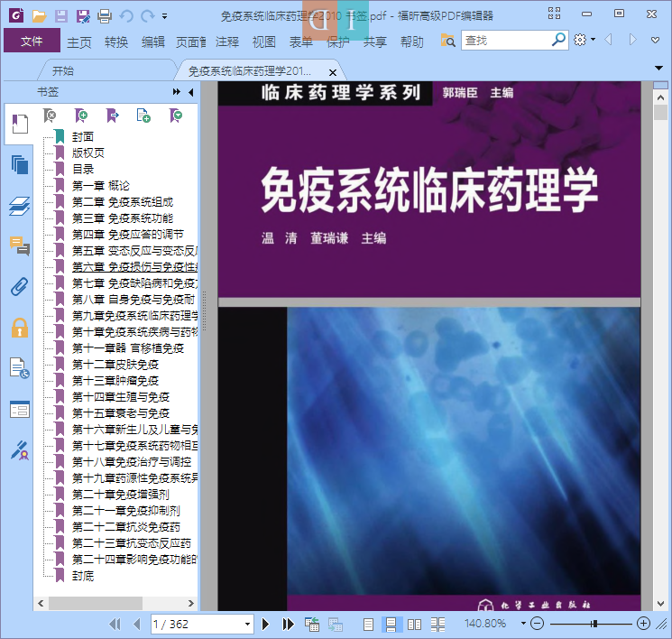Click the add new bookmark icon
Image resolution: width=672 pixels, height=639 pixels.
click(x=81, y=116)
